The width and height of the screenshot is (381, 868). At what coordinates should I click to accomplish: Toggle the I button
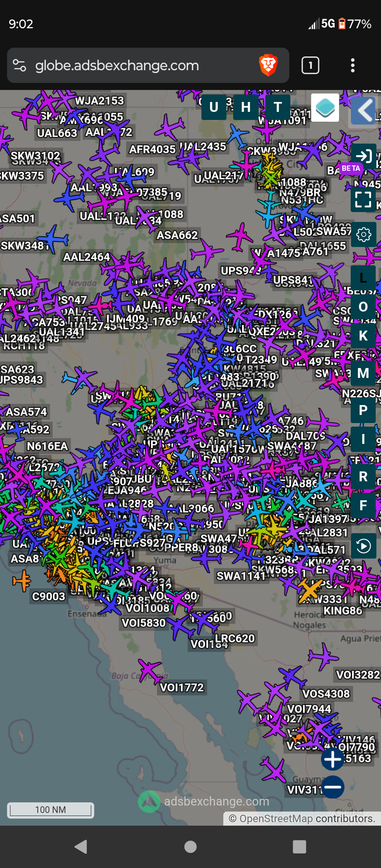point(363,439)
